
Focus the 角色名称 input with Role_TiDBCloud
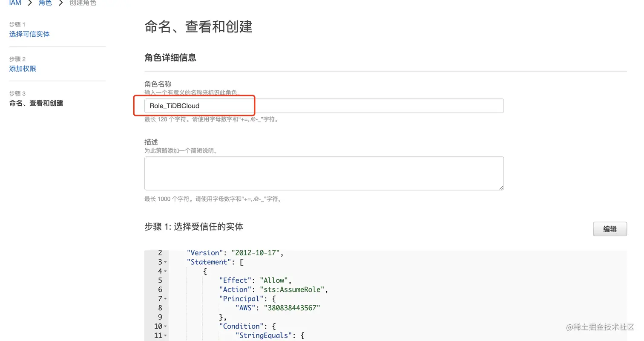(324, 106)
